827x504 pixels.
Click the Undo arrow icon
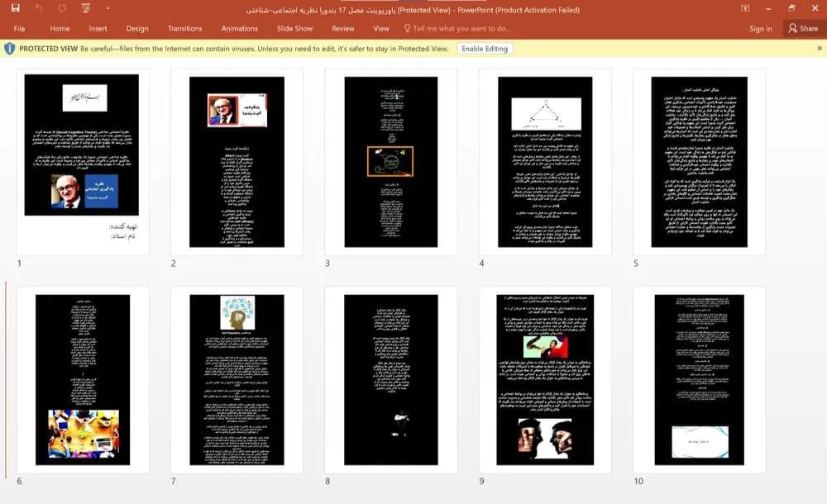pos(39,8)
